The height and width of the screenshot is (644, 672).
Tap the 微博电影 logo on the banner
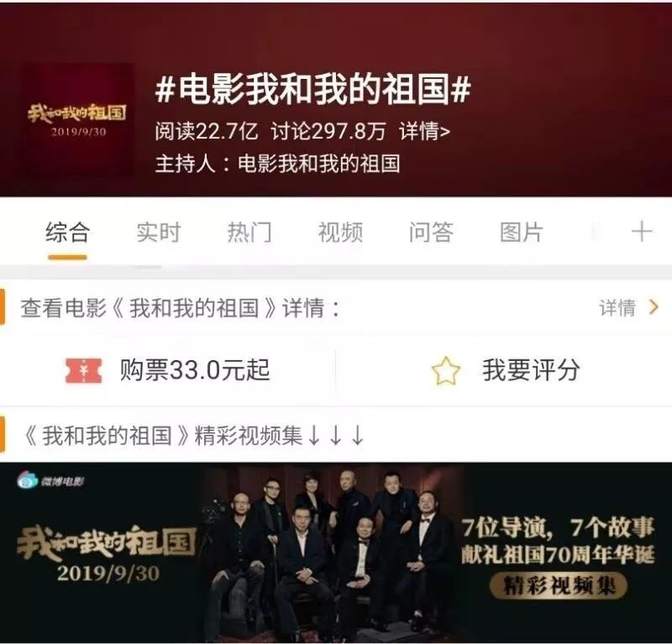pos(50,481)
